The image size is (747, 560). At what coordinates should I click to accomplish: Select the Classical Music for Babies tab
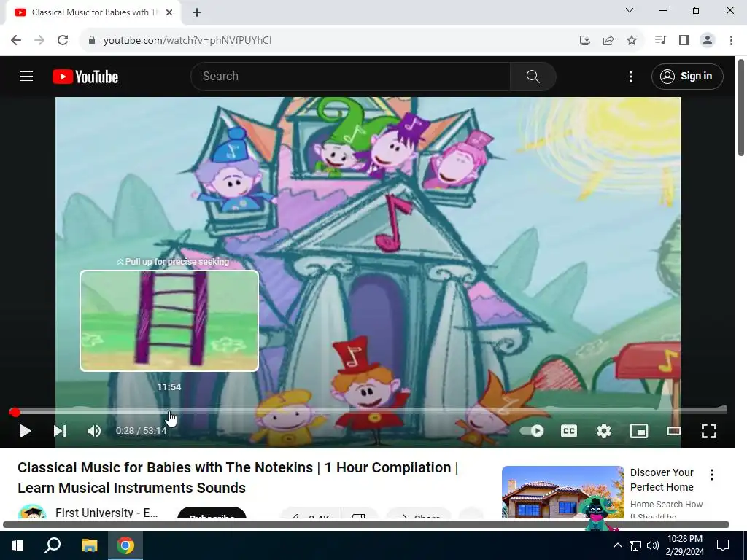tap(93, 12)
